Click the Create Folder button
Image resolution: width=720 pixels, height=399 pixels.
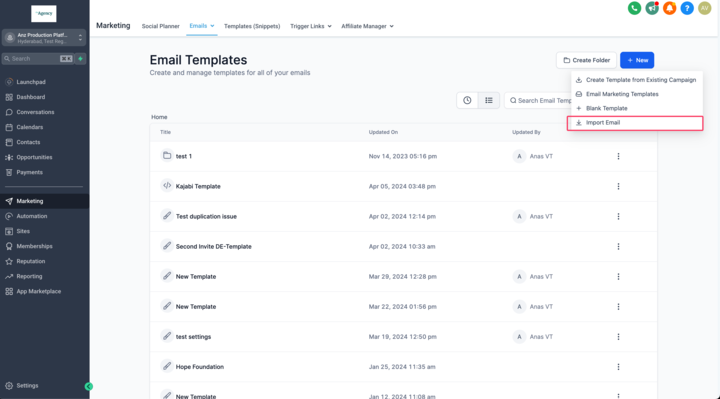coord(586,60)
